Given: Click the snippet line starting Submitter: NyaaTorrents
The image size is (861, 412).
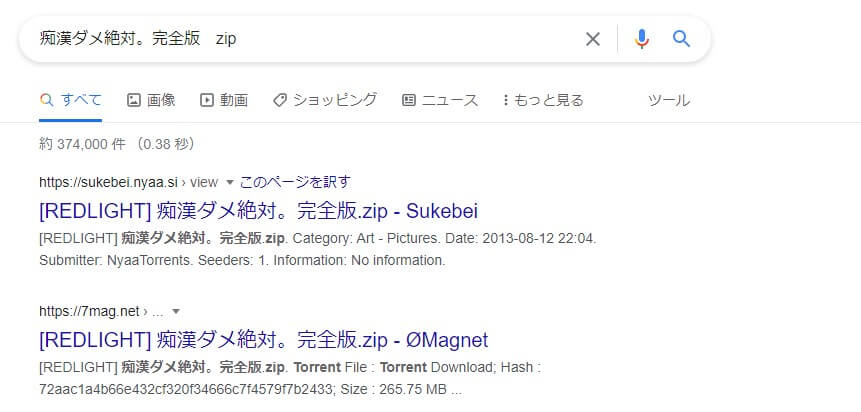Looking at the screenshot, I should (242, 260).
